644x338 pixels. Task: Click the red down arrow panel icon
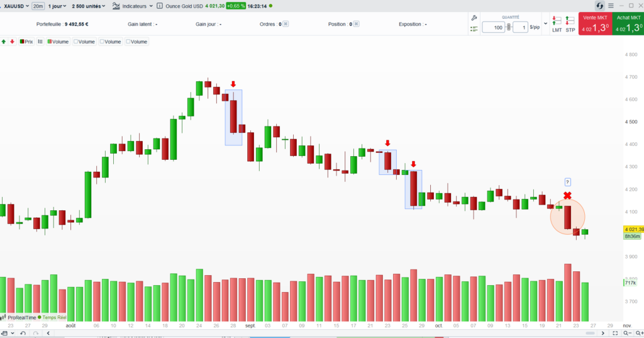pyautogui.click(x=13, y=42)
